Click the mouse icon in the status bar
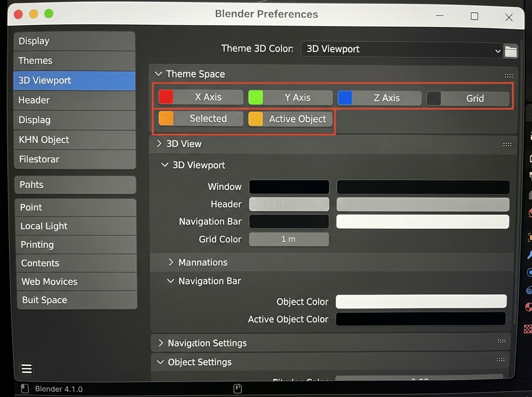 [x=237, y=389]
